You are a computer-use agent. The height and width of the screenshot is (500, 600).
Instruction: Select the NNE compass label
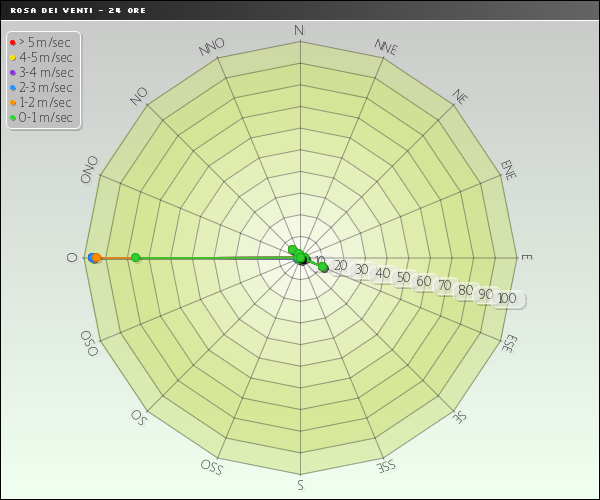pyautogui.click(x=385, y=47)
